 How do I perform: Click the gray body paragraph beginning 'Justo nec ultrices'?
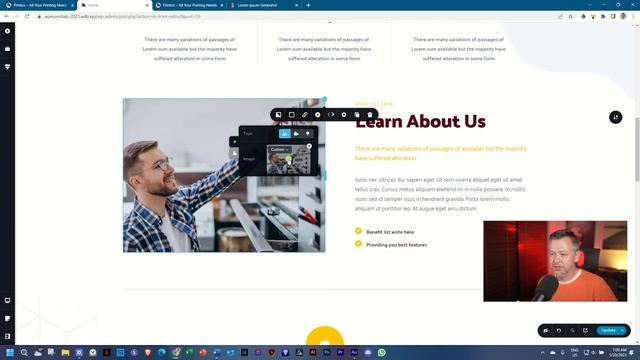(x=440, y=194)
